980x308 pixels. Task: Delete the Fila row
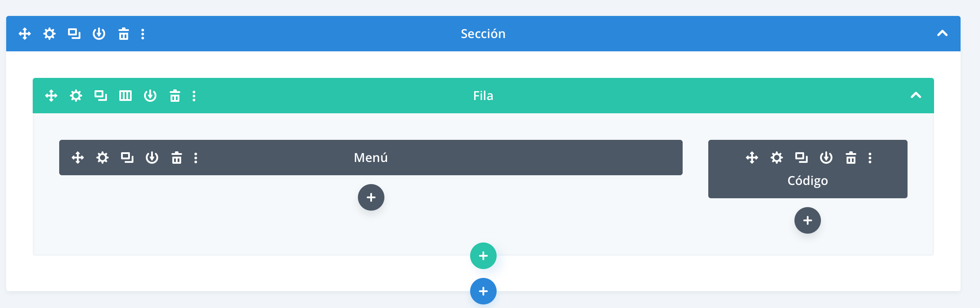click(x=175, y=96)
